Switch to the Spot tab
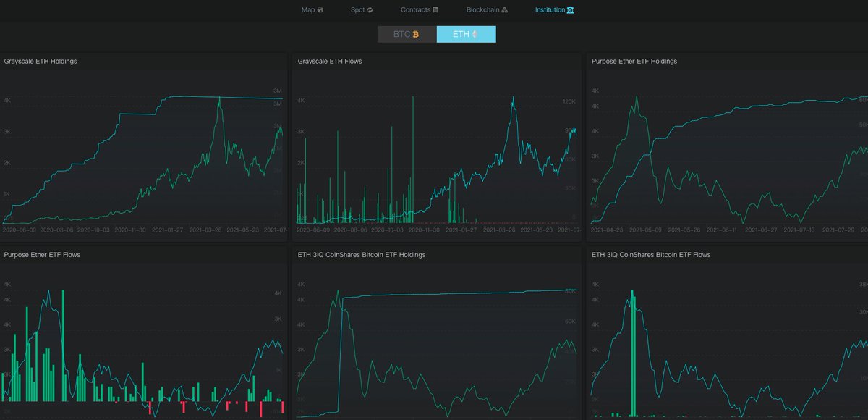This screenshot has width=868, height=420. tap(361, 10)
